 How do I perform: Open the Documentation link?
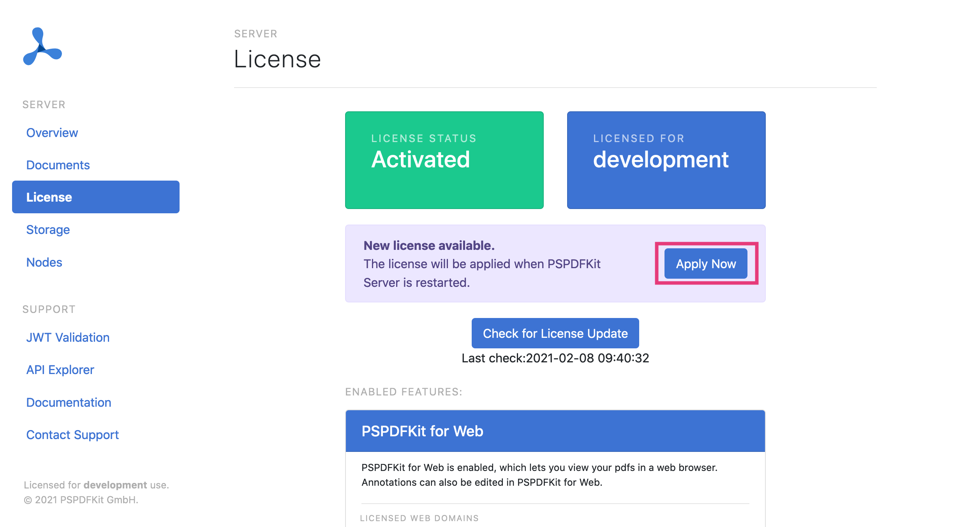click(69, 402)
